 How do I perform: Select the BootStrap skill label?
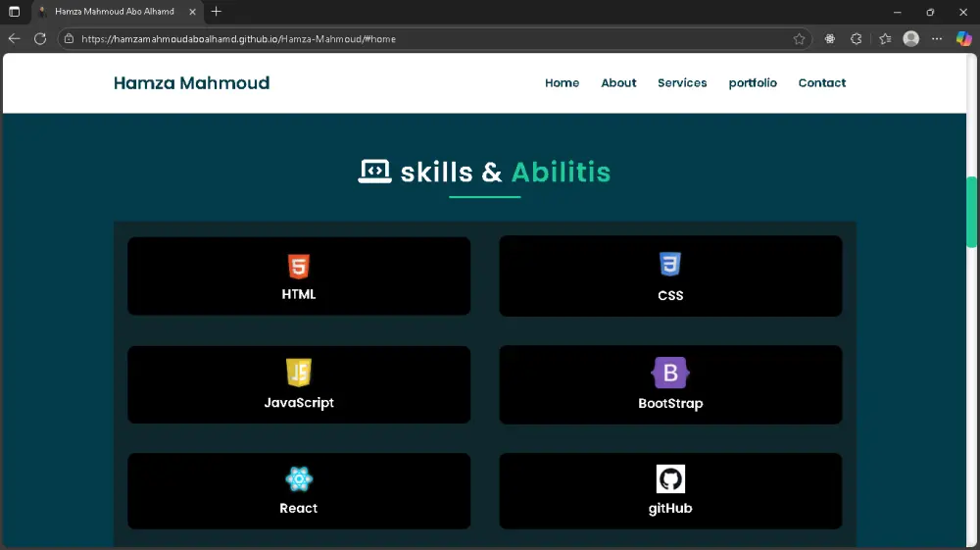pos(670,403)
